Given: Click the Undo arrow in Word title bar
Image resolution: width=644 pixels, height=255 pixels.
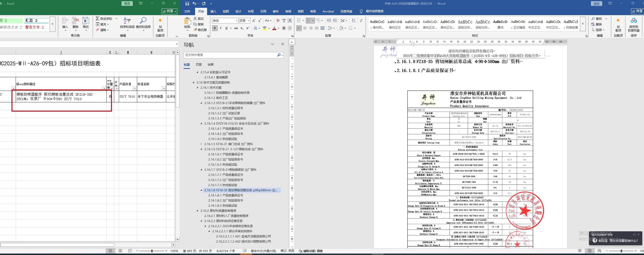Looking at the screenshot, I should 195,3.
